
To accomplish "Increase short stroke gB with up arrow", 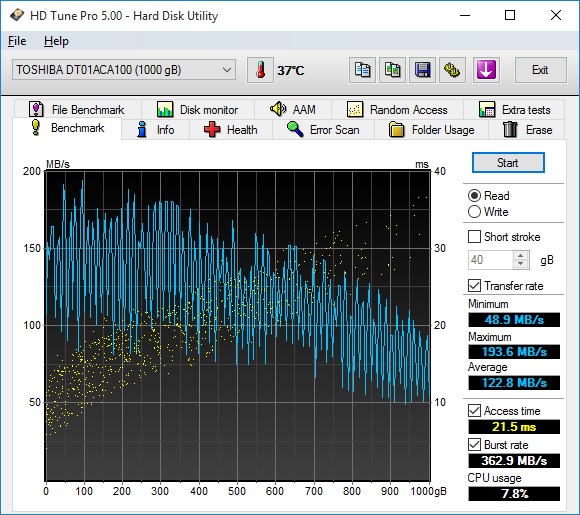I will (x=521, y=256).
